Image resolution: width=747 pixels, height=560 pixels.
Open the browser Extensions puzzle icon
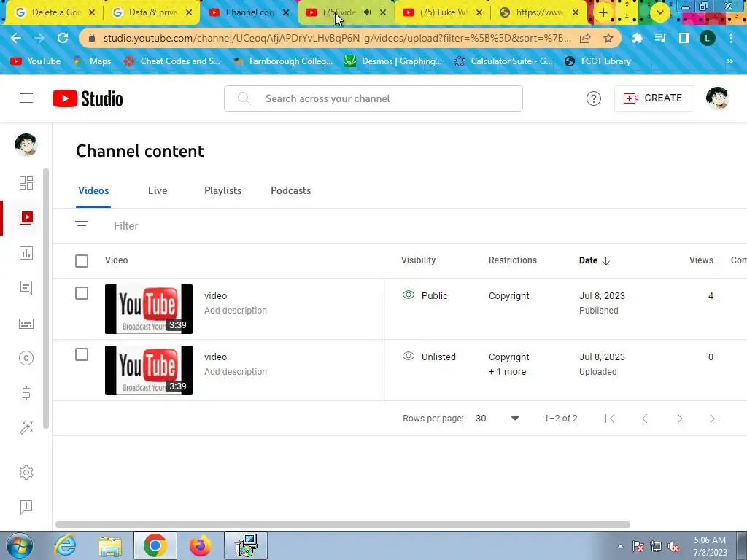637,38
